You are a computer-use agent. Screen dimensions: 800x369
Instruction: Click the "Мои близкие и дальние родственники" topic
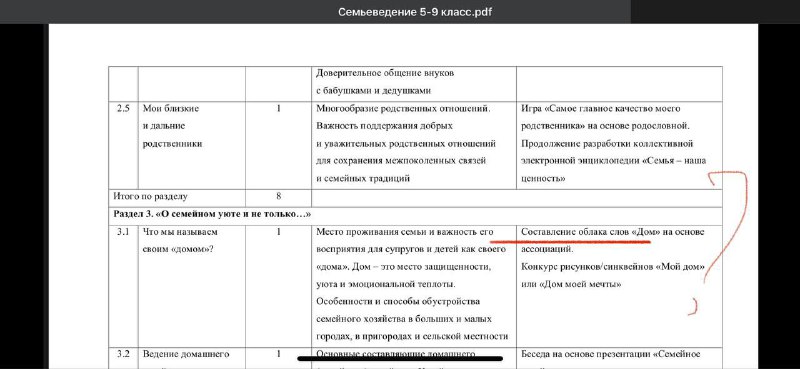click(x=172, y=126)
